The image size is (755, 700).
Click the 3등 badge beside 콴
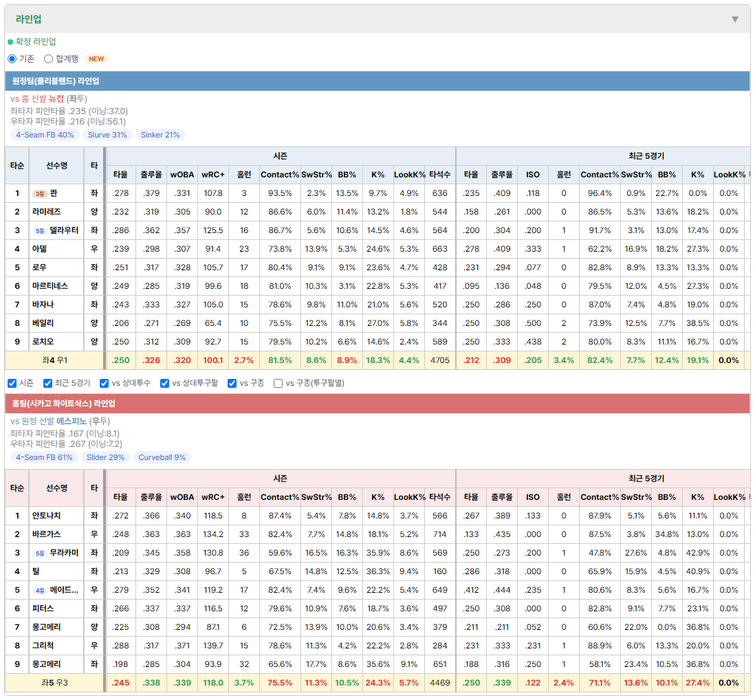pyautogui.click(x=39, y=193)
